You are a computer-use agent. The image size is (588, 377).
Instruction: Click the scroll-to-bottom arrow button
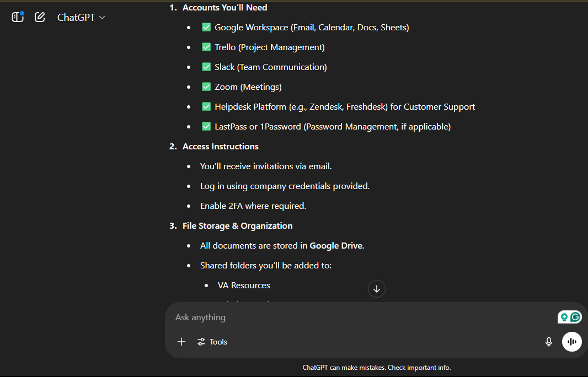click(377, 289)
